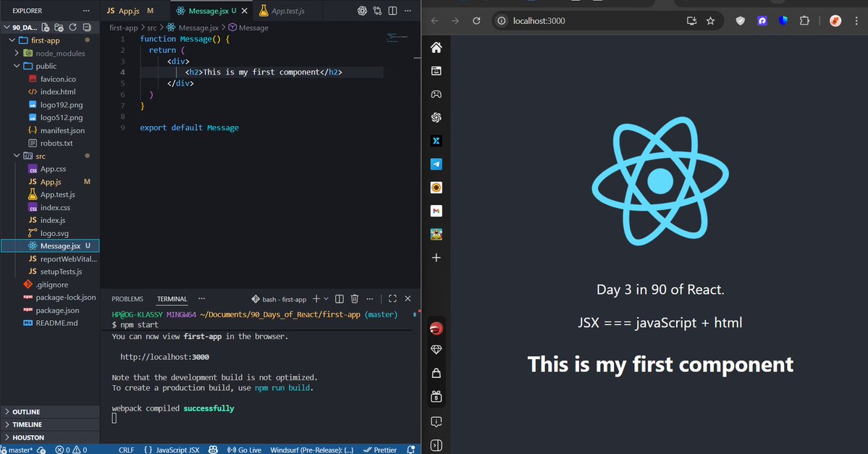Refresh the Explorer file tree
This screenshot has height=454, width=868.
click(x=72, y=27)
